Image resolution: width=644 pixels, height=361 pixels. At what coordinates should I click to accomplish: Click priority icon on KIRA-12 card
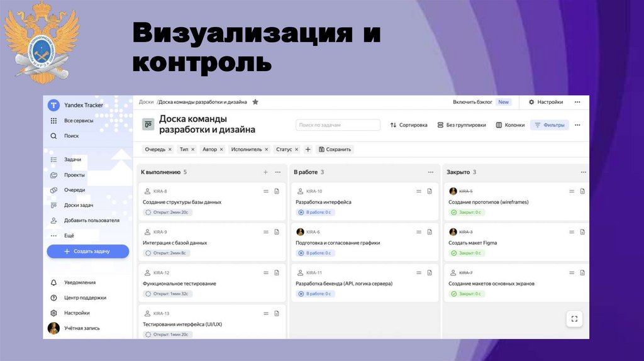(x=266, y=273)
